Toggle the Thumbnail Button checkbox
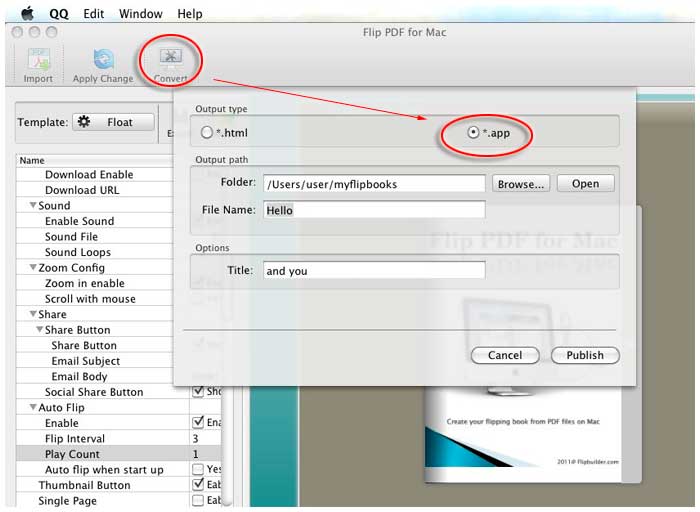This screenshot has width=700, height=512. (198, 485)
